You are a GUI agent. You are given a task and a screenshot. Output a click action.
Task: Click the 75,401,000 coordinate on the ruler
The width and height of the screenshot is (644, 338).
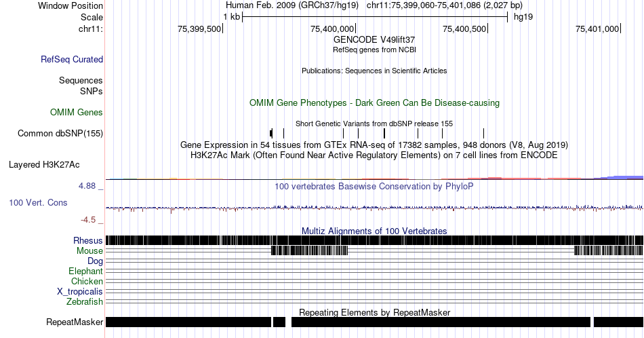597,29
